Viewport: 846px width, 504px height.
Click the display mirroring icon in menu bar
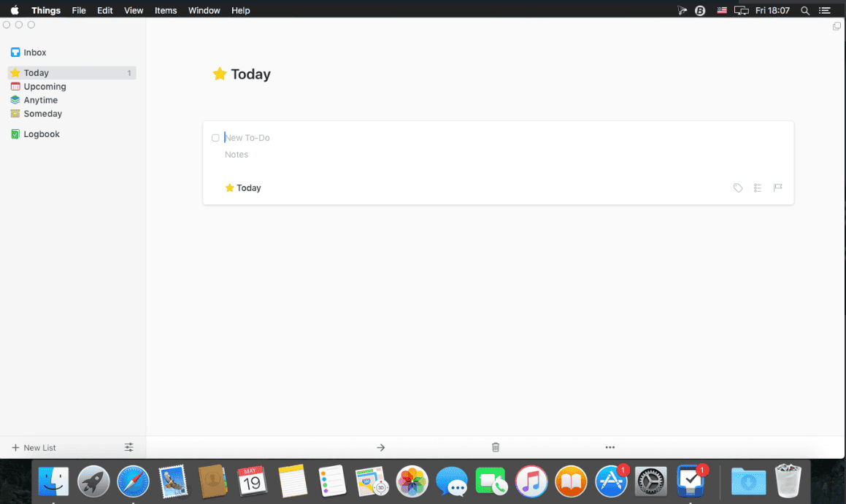(742, 10)
